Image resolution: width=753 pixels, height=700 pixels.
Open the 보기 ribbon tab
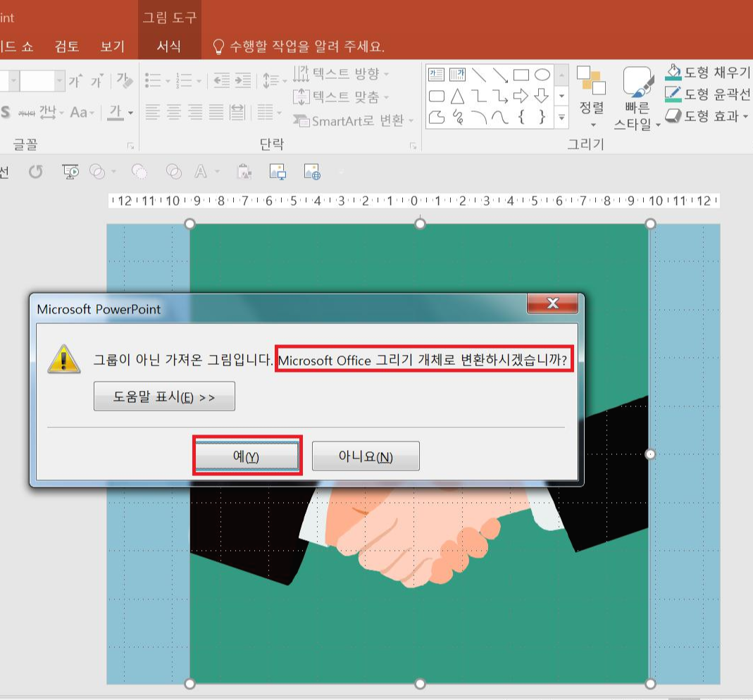coord(113,46)
